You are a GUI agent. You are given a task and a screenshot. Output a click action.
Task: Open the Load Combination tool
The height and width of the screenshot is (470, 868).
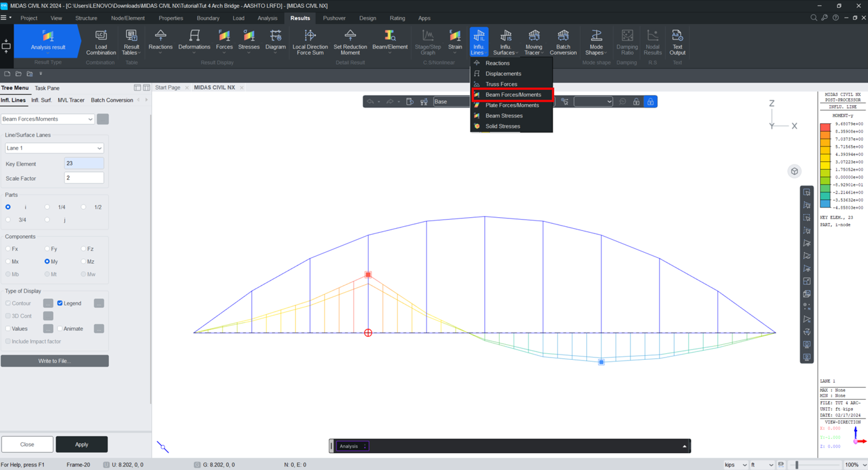101,42
